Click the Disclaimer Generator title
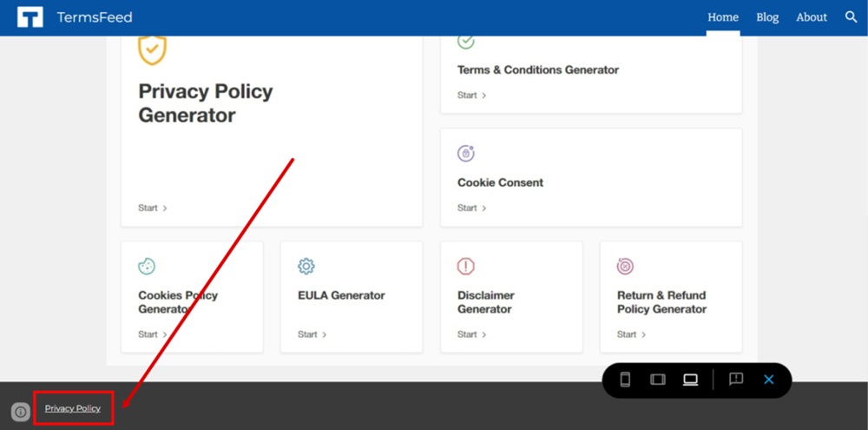This screenshot has height=430, width=868. coord(486,302)
